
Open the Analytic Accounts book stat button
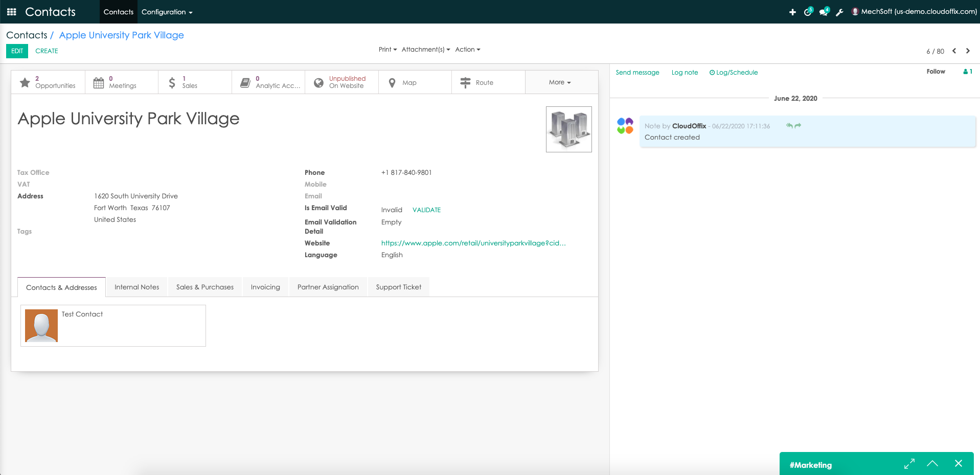pyautogui.click(x=268, y=82)
